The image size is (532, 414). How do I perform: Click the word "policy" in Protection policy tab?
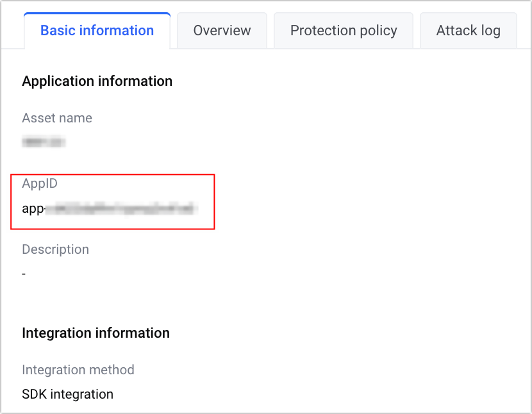377,31
